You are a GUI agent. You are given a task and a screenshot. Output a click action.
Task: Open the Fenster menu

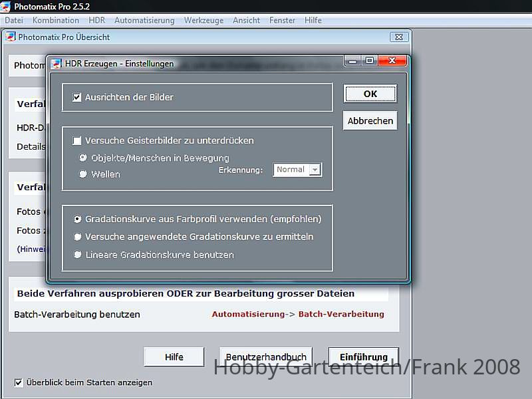click(x=282, y=21)
